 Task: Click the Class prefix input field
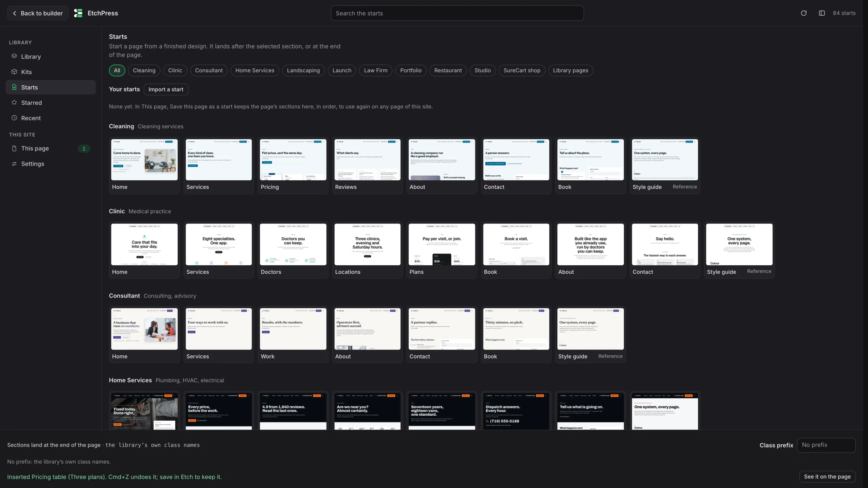pos(826,445)
